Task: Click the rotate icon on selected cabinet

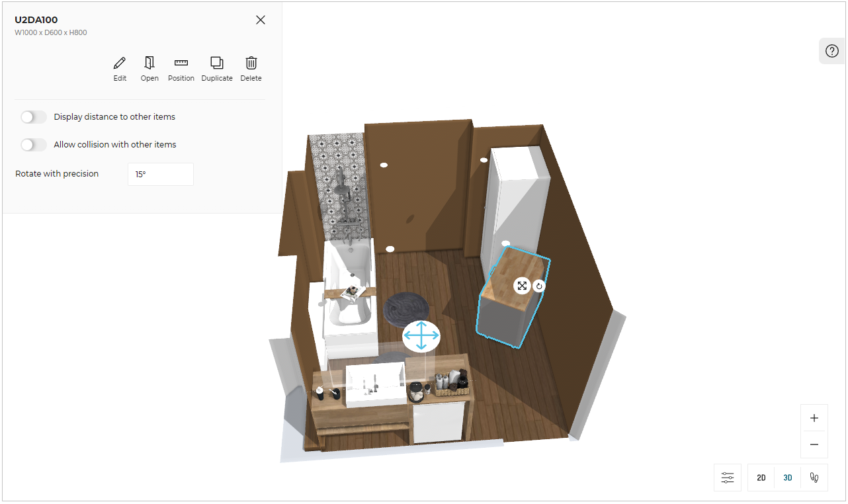Action: [x=539, y=286]
